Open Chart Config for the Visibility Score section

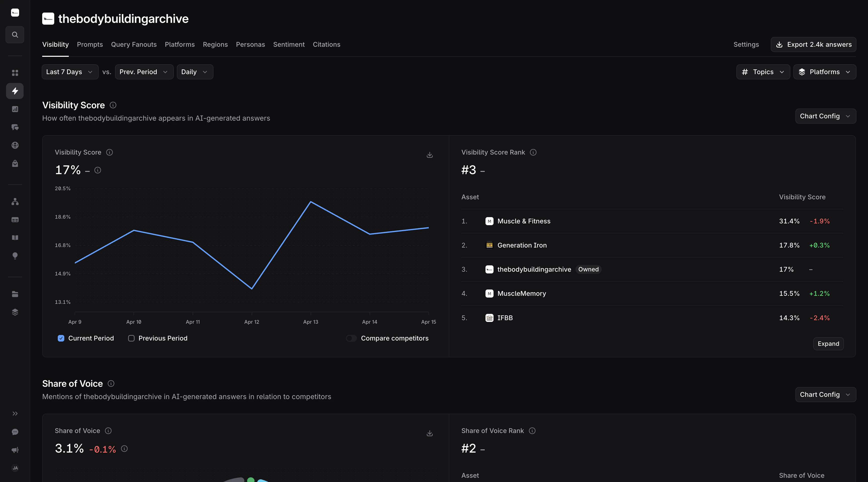coord(826,116)
